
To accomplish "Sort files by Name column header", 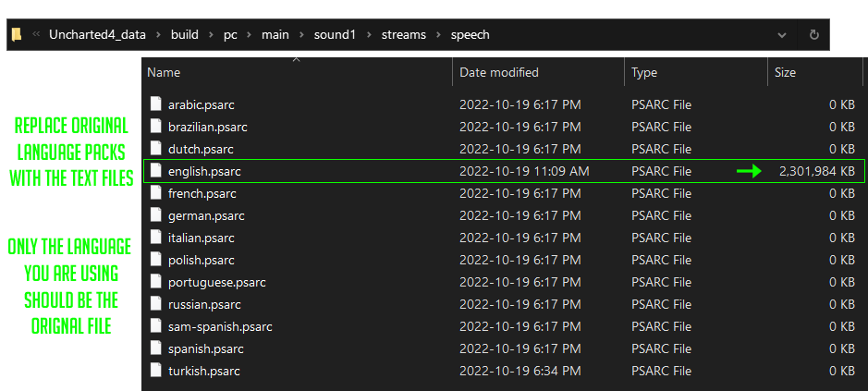I will click(164, 72).
